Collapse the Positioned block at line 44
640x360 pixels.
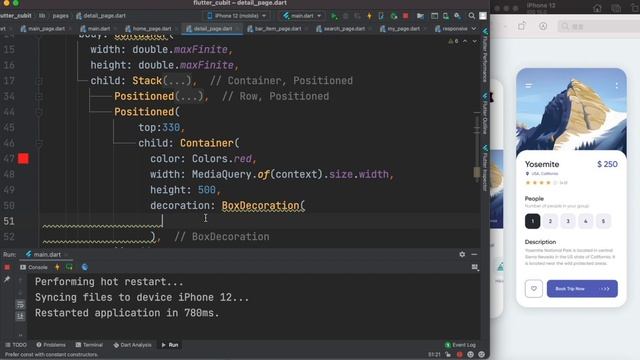pos(39,112)
